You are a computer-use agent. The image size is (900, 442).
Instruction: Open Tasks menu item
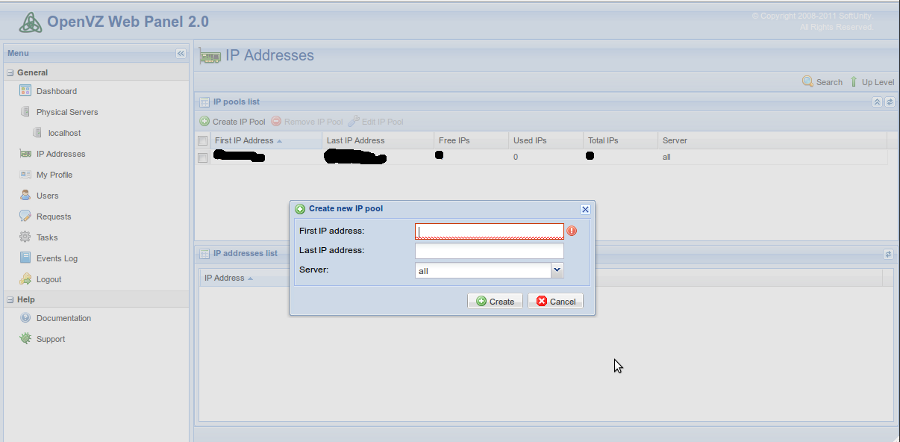(47, 237)
